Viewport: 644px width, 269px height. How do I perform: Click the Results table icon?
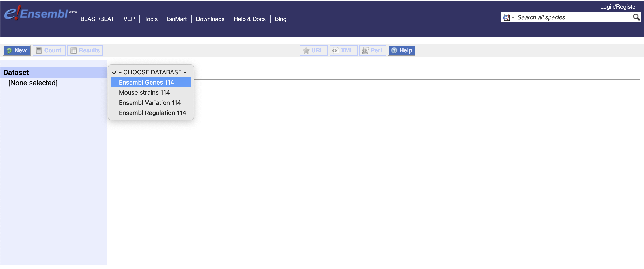[x=73, y=50]
